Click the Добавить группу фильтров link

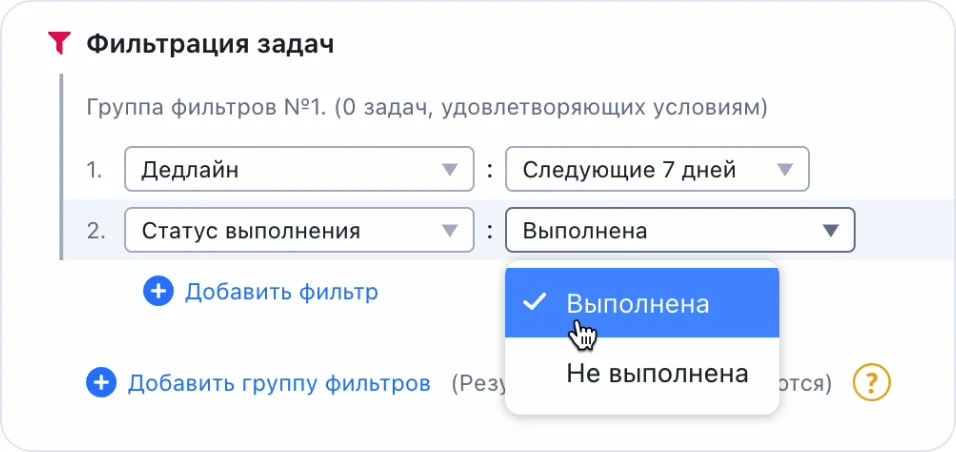coord(279,383)
